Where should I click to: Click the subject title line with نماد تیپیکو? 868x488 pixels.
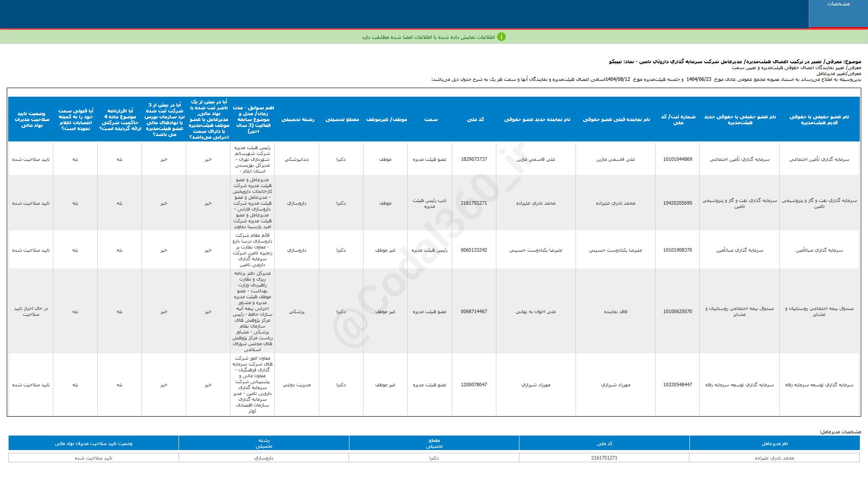(735, 61)
